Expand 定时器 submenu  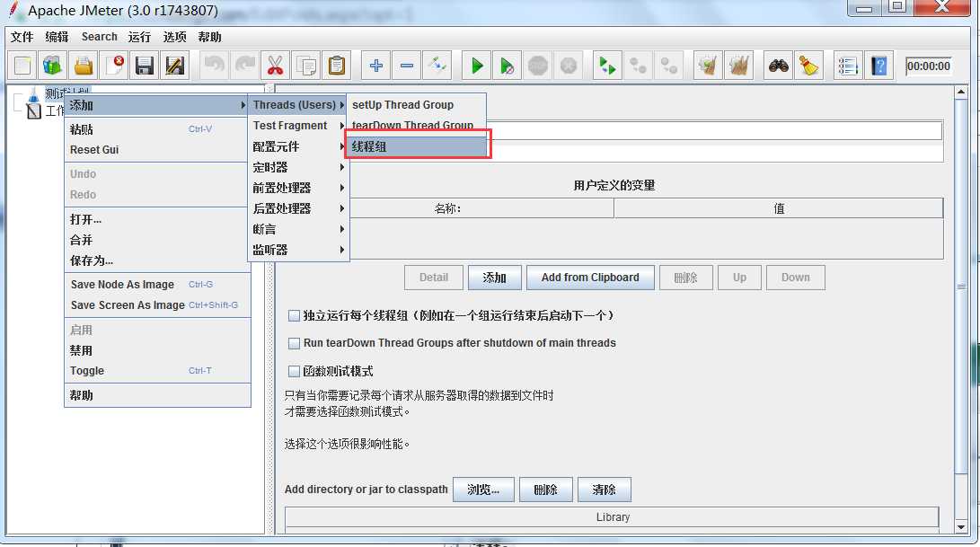tap(298, 167)
